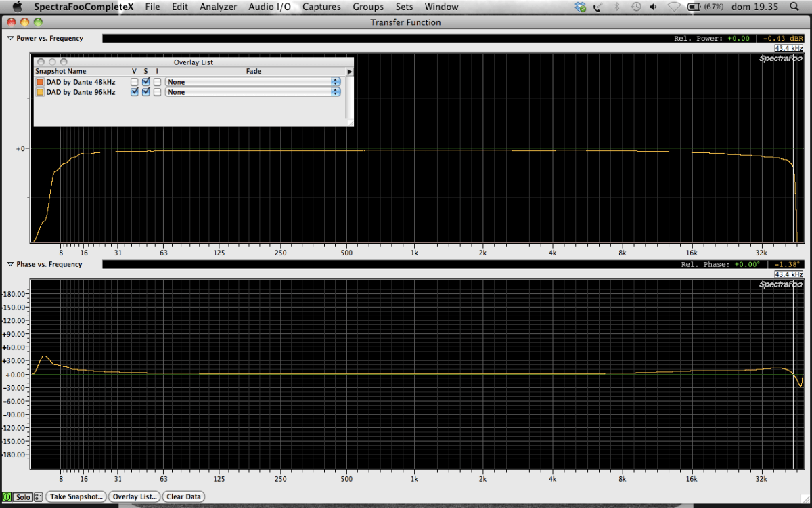
Task: Open the volume speaker icon
Action: pos(653,7)
